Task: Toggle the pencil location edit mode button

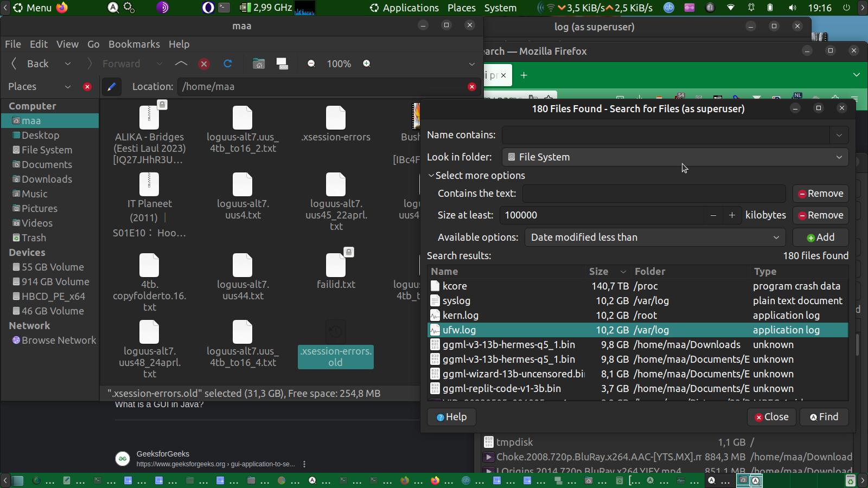Action: tap(112, 87)
